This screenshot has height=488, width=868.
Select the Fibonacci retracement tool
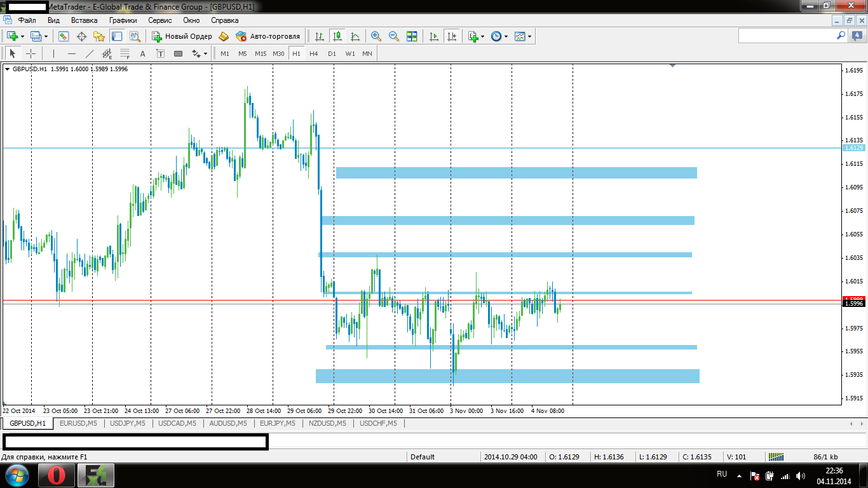click(125, 53)
